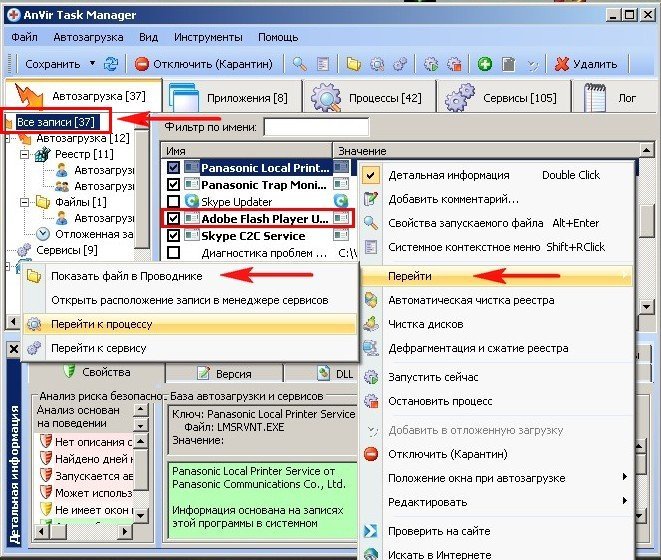Click the magnifier icon beside Свойства запускаемого файла
Viewport: 661px width, 560px height.
(x=371, y=223)
